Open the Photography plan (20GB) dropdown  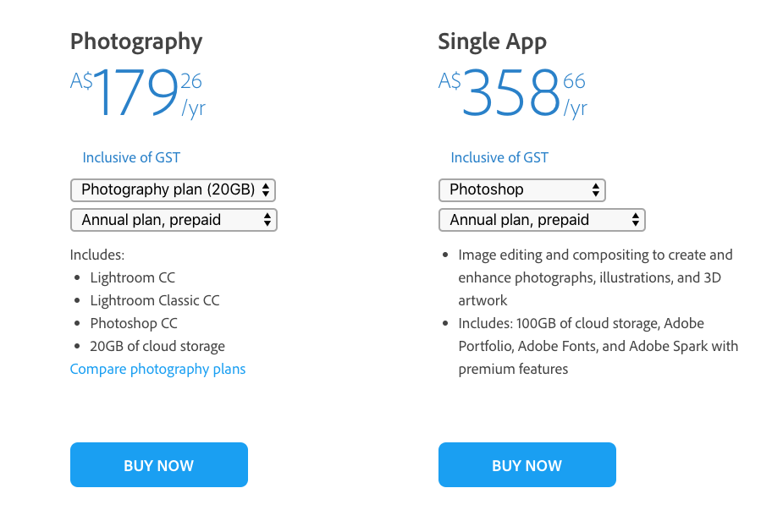coord(173,190)
